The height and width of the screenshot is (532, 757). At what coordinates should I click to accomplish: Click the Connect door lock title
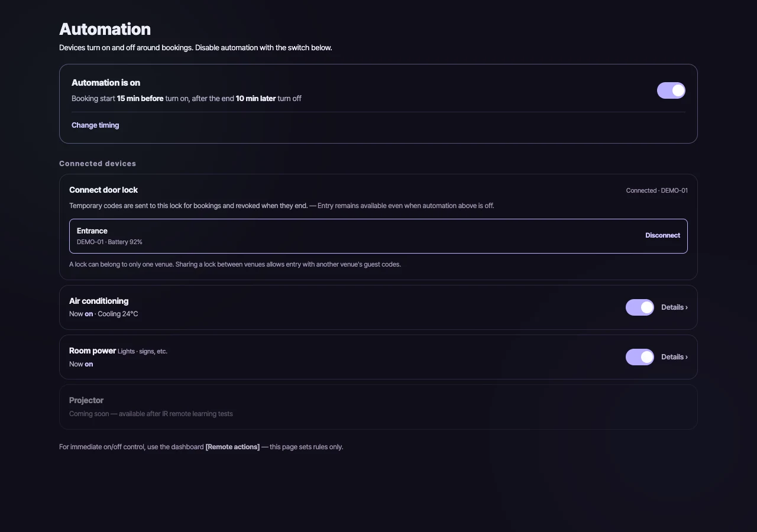coord(103,190)
